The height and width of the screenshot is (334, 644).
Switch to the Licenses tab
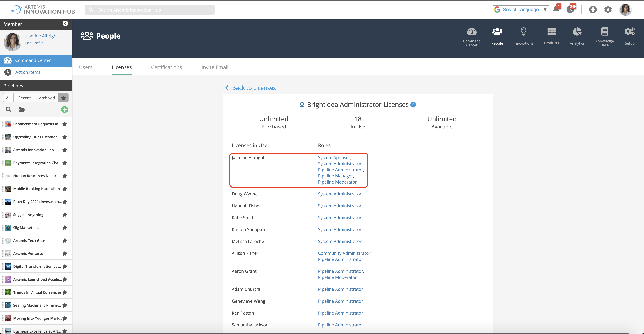click(121, 67)
